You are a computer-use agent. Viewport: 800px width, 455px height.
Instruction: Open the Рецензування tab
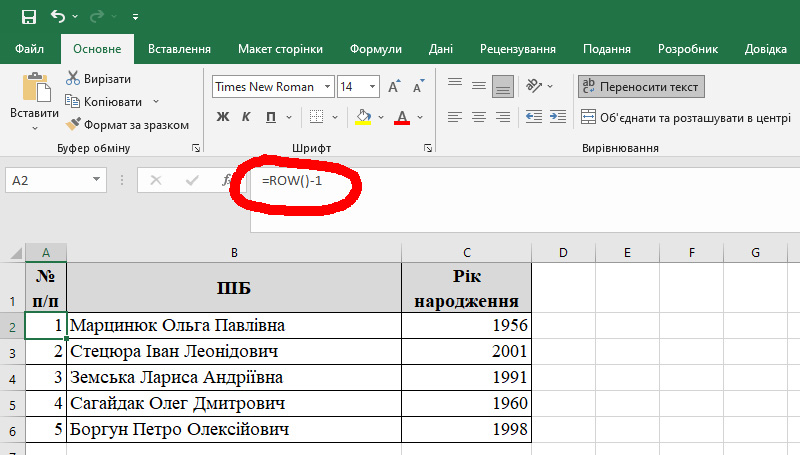pos(517,49)
